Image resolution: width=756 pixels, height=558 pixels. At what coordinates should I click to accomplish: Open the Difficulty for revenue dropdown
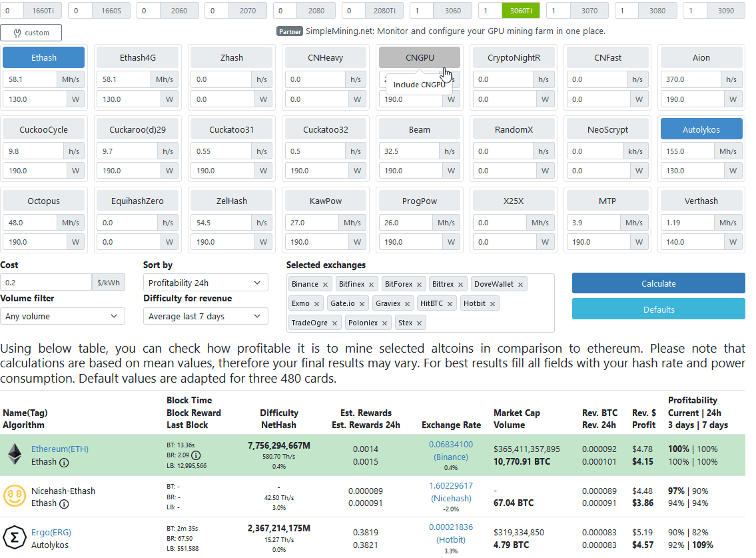205,316
